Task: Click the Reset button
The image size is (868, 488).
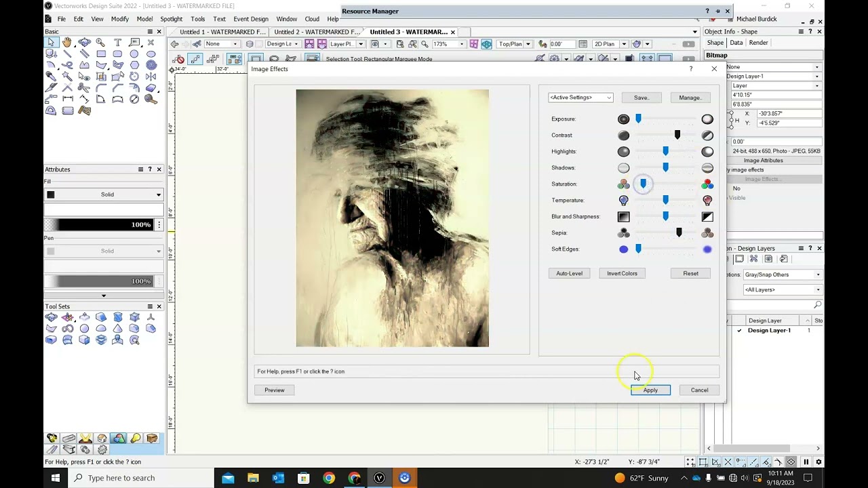Action: [690, 274]
